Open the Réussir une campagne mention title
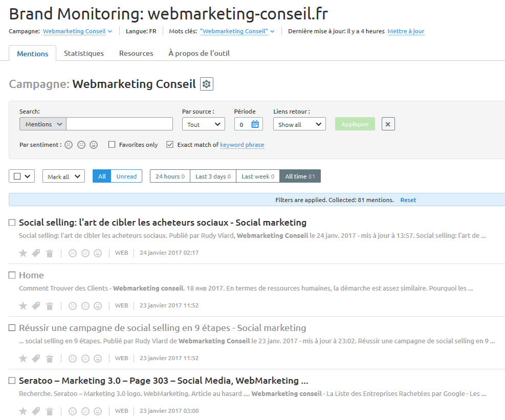This screenshot has width=505, height=420. click(162, 328)
